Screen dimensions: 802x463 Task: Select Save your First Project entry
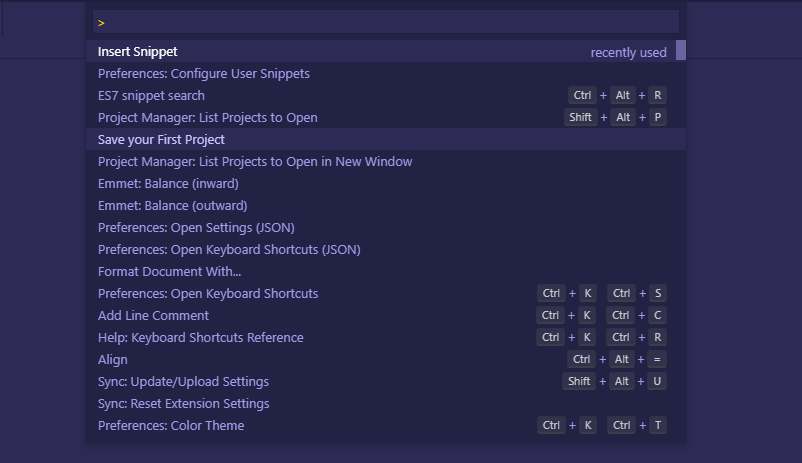point(161,140)
